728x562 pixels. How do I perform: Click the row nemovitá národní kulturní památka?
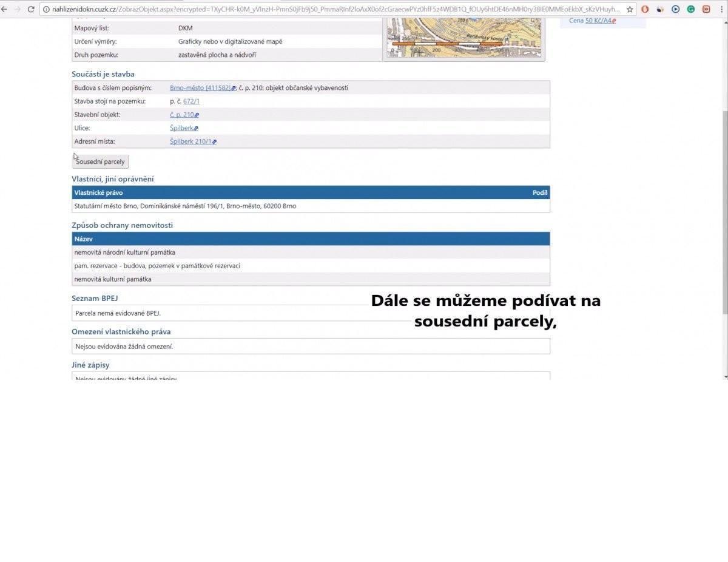pos(311,252)
